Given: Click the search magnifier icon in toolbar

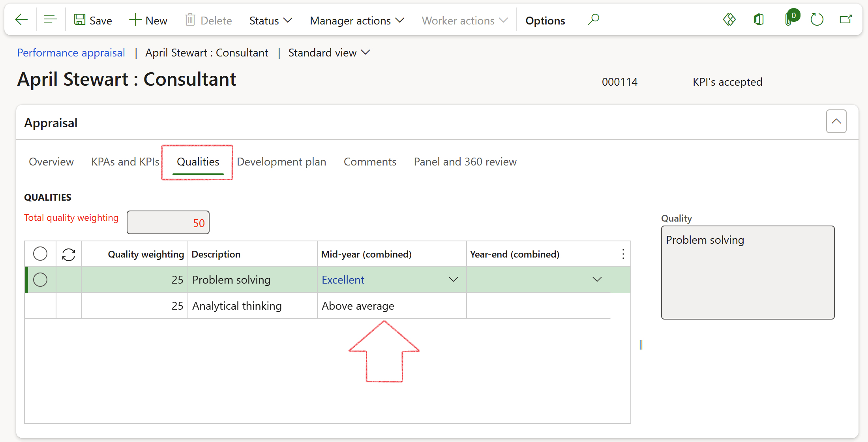Looking at the screenshot, I should (x=593, y=20).
